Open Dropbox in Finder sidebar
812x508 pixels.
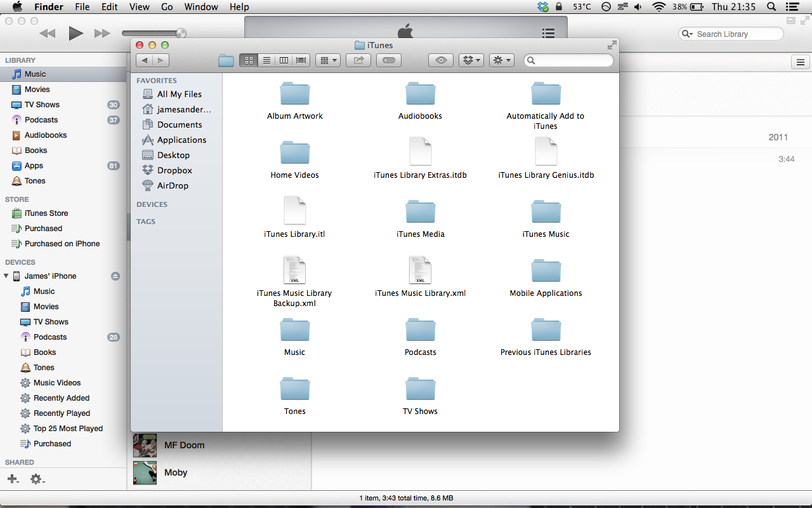click(x=167, y=170)
